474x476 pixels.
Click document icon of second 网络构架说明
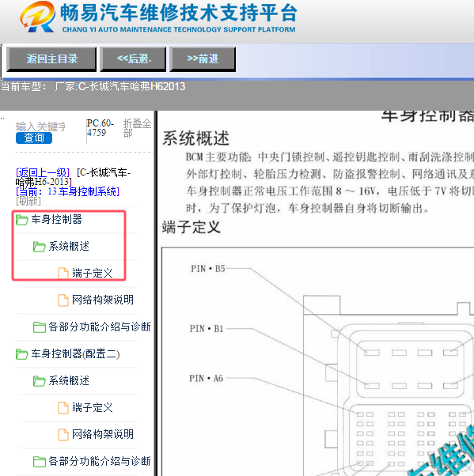63,434
